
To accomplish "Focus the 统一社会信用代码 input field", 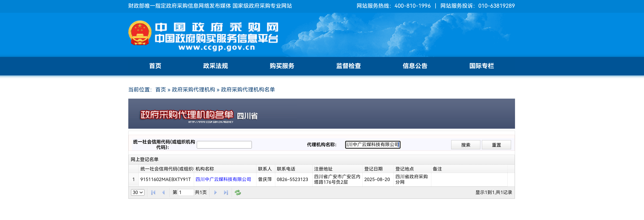I will click(224, 145).
